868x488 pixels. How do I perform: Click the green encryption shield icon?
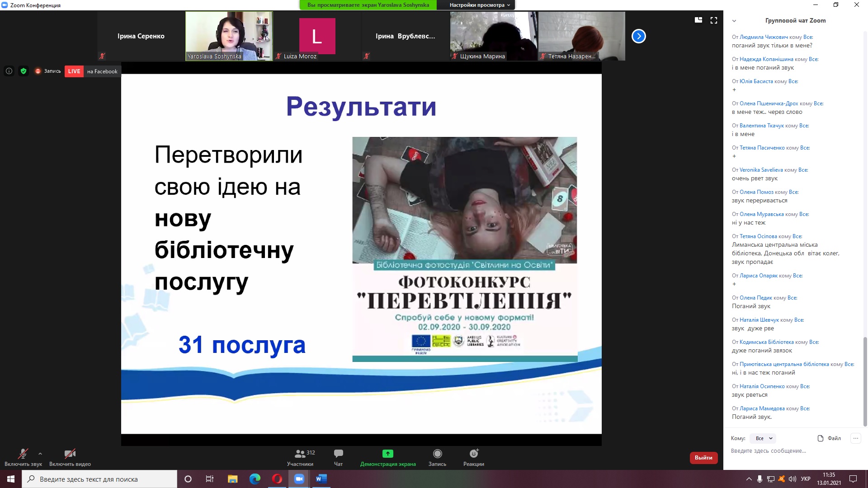click(x=24, y=71)
